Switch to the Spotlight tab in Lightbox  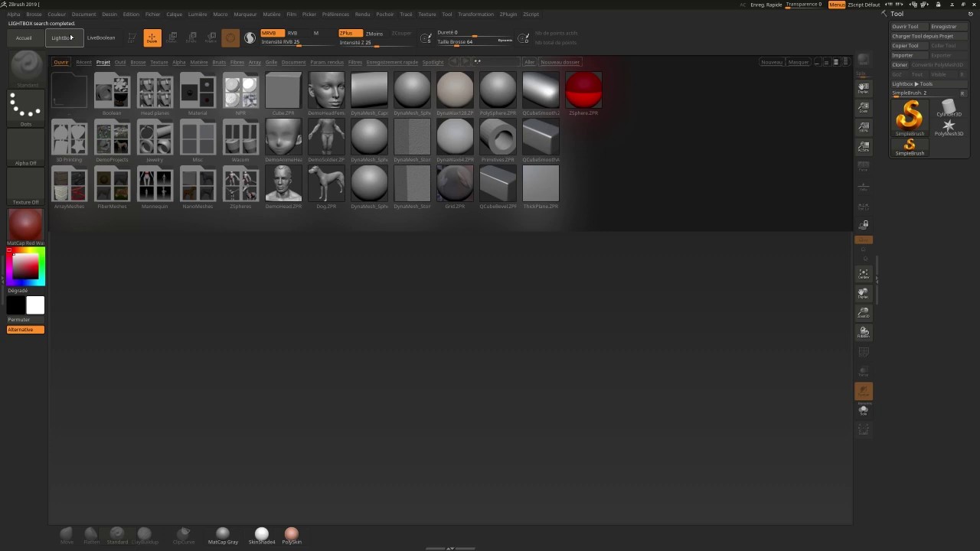coord(433,62)
